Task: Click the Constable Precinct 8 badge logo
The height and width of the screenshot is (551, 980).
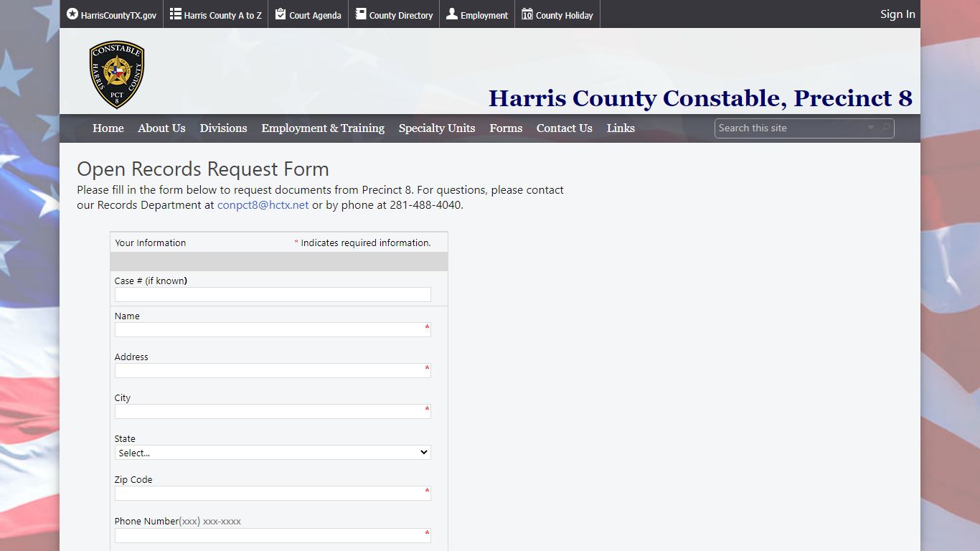Action: (x=117, y=75)
